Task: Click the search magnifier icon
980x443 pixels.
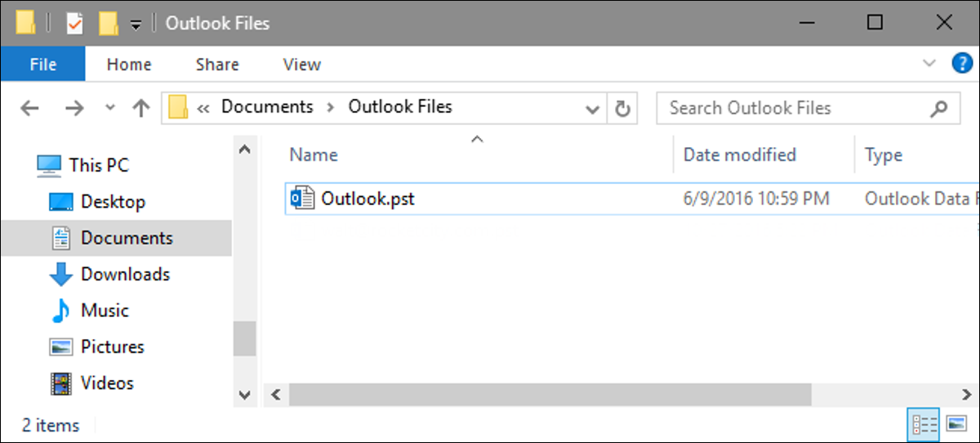Action: (x=939, y=108)
